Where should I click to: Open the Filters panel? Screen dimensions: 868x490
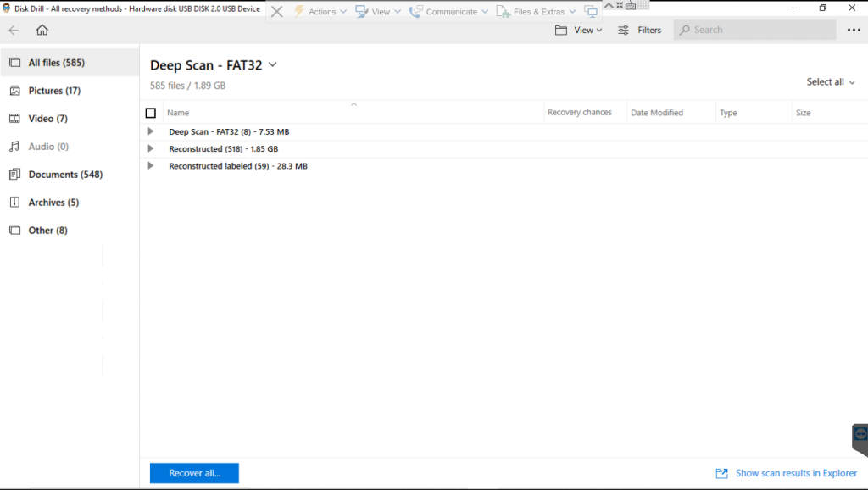[x=639, y=30]
